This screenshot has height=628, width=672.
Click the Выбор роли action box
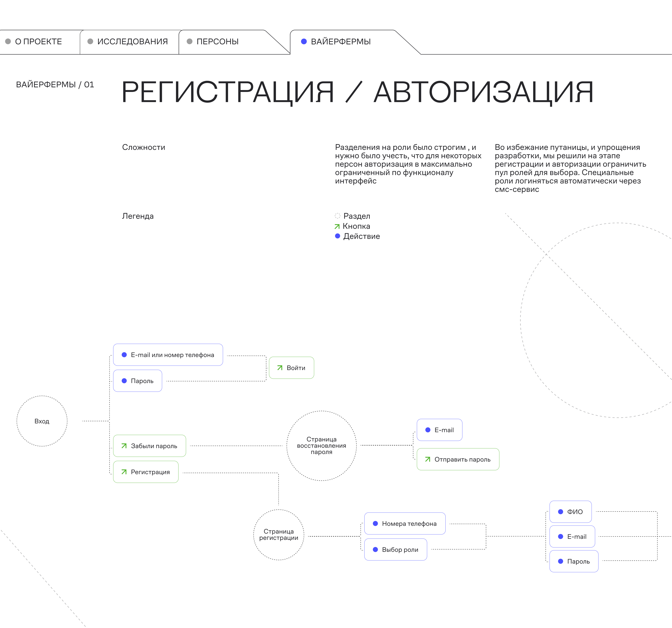click(395, 549)
